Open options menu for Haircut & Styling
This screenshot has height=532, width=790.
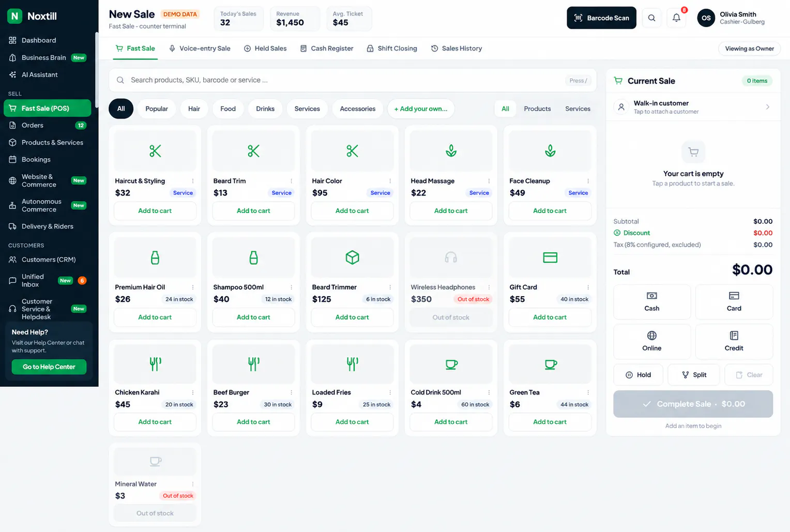click(193, 181)
